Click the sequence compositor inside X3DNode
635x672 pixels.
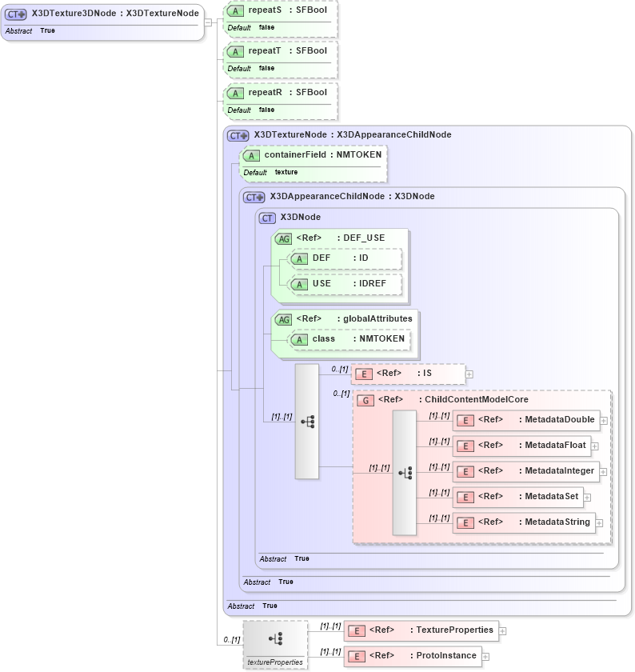(x=307, y=422)
